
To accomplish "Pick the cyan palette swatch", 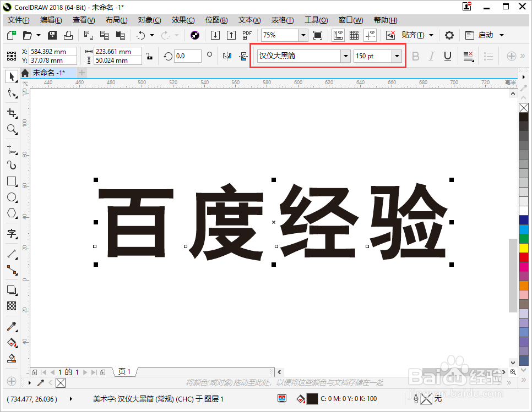I will tap(524, 229).
